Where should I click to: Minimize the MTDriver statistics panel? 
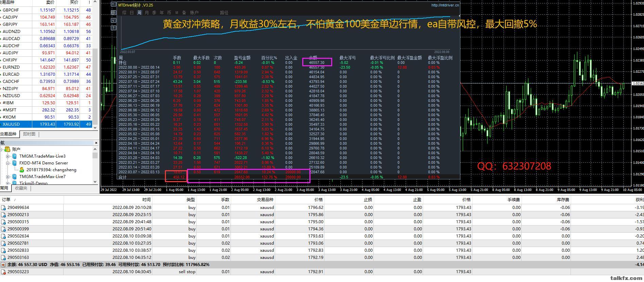tap(113, 4)
